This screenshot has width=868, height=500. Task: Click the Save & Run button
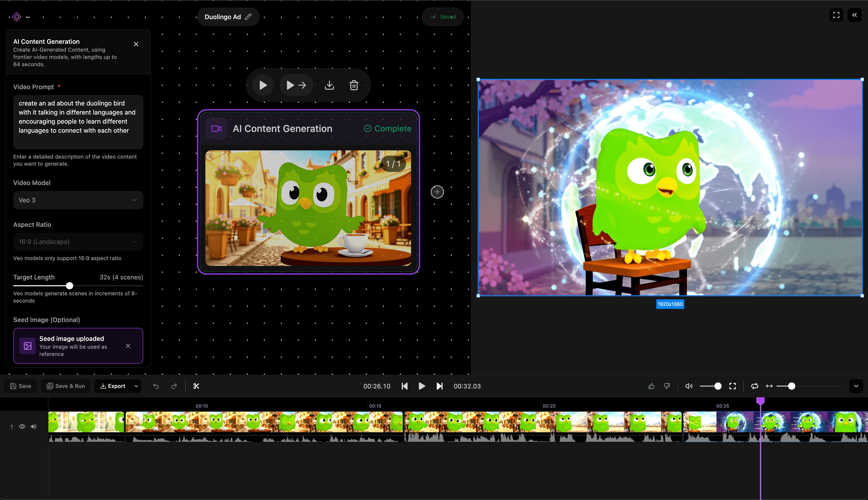click(65, 386)
